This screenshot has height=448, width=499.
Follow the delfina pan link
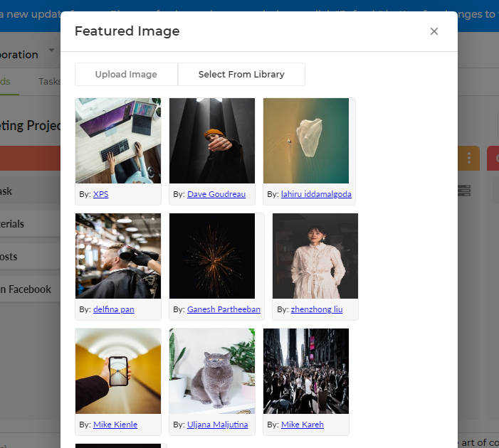click(x=114, y=309)
